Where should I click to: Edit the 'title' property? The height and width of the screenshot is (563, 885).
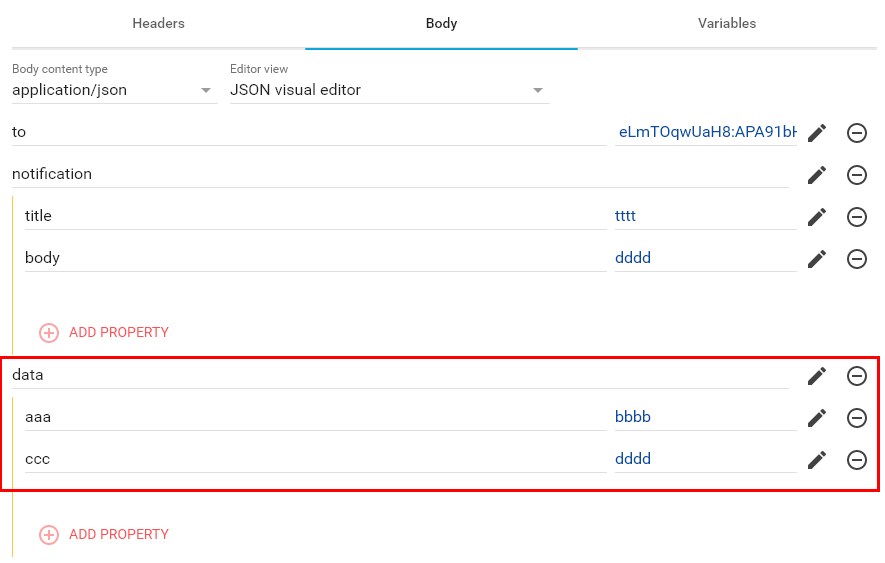(x=817, y=217)
